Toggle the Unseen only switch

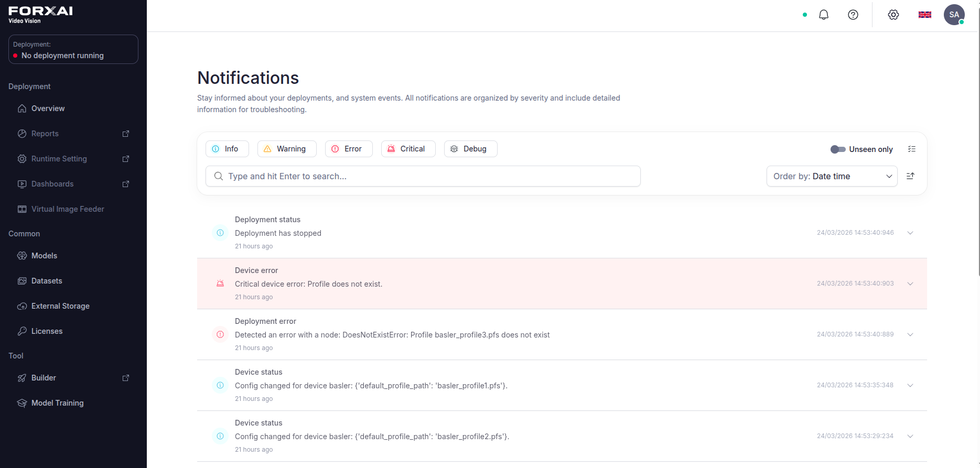tap(838, 149)
